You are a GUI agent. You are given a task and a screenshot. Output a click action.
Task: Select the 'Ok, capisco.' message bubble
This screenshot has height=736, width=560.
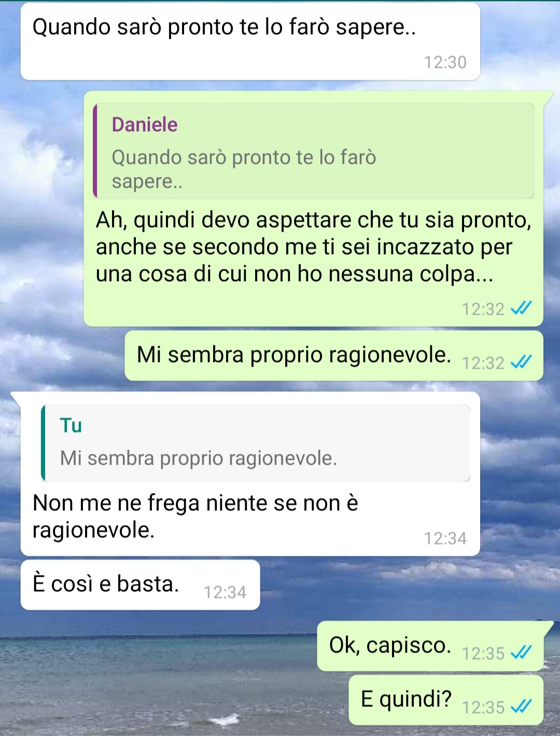[x=430, y=646]
